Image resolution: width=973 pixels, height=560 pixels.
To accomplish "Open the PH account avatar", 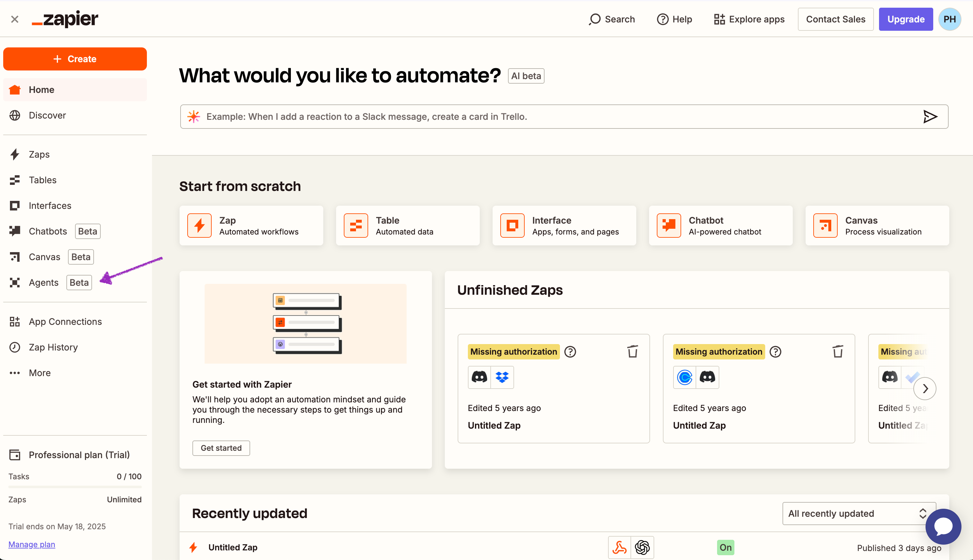I will pos(949,19).
